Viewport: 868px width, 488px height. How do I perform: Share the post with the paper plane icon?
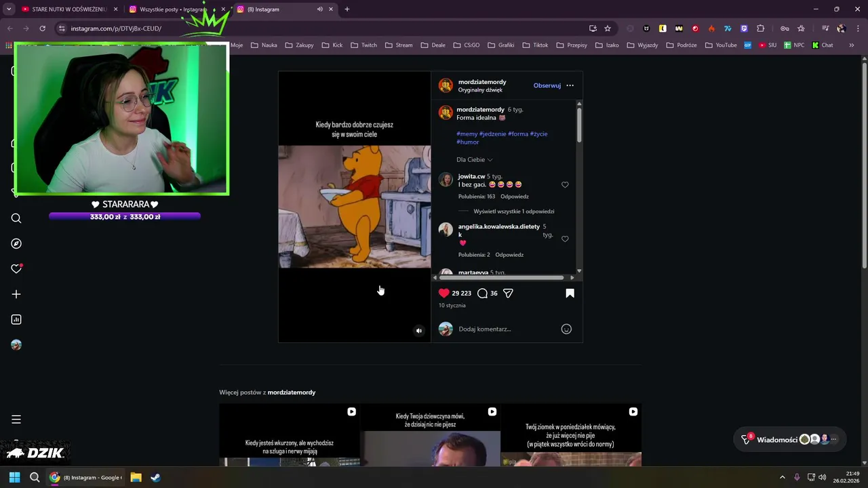[x=508, y=293]
